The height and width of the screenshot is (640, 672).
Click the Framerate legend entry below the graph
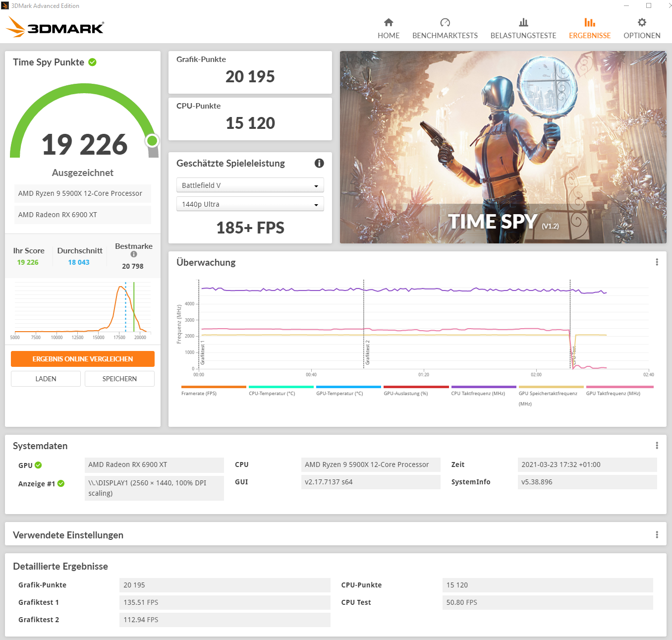198,391
